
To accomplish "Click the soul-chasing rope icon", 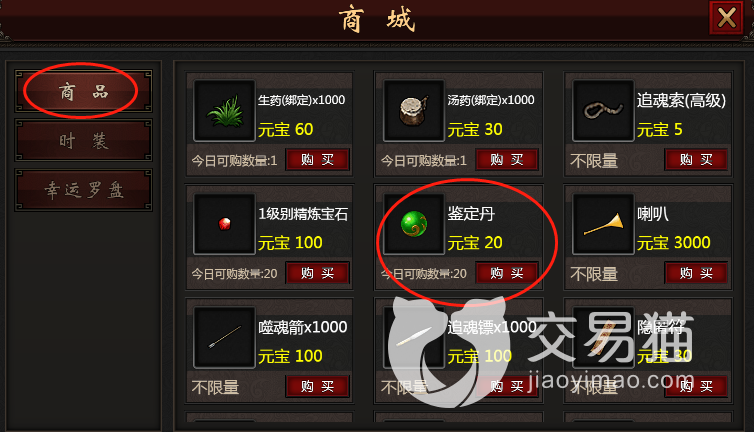I will (603, 111).
